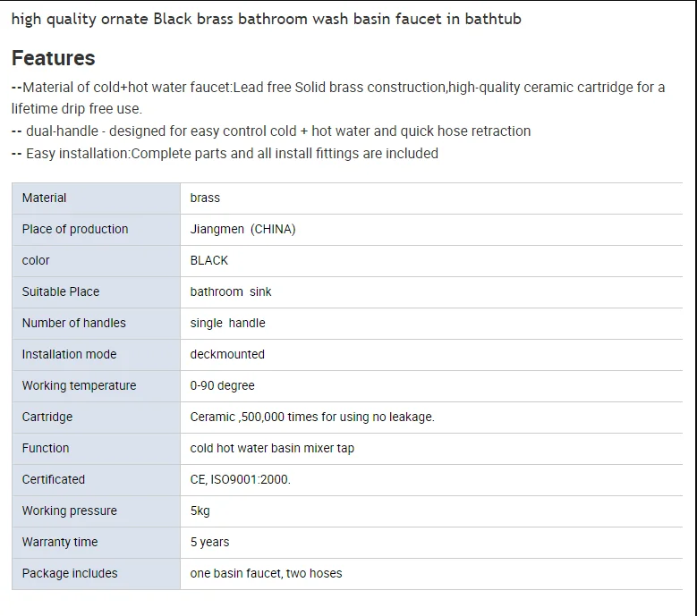
Task: Click the 0-90 degree temperature value
Action: pyautogui.click(x=222, y=385)
